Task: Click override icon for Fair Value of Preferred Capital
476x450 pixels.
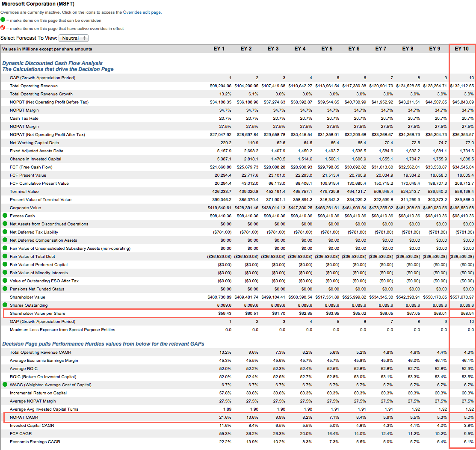Action: click(5, 264)
